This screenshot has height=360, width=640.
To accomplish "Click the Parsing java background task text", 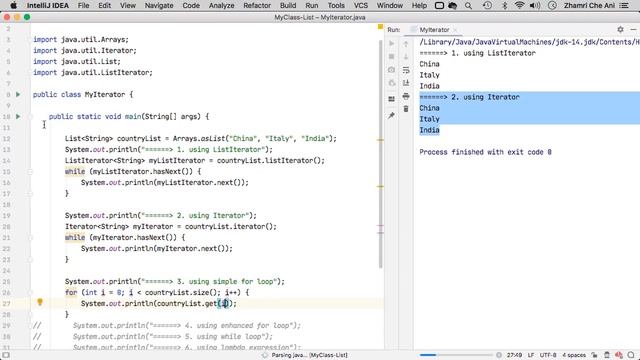I will pos(309,355).
